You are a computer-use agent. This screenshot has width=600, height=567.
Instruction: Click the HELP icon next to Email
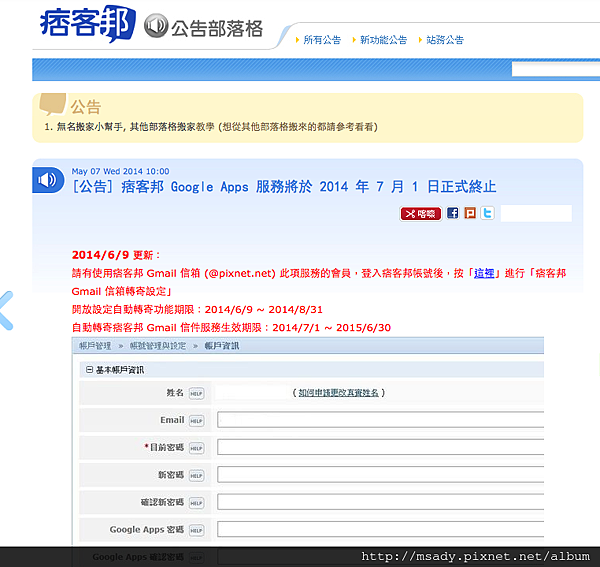pyautogui.click(x=196, y=421)
